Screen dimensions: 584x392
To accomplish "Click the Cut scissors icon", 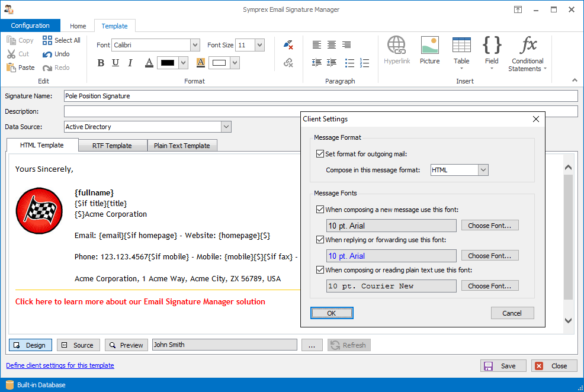I will point(11,54).
